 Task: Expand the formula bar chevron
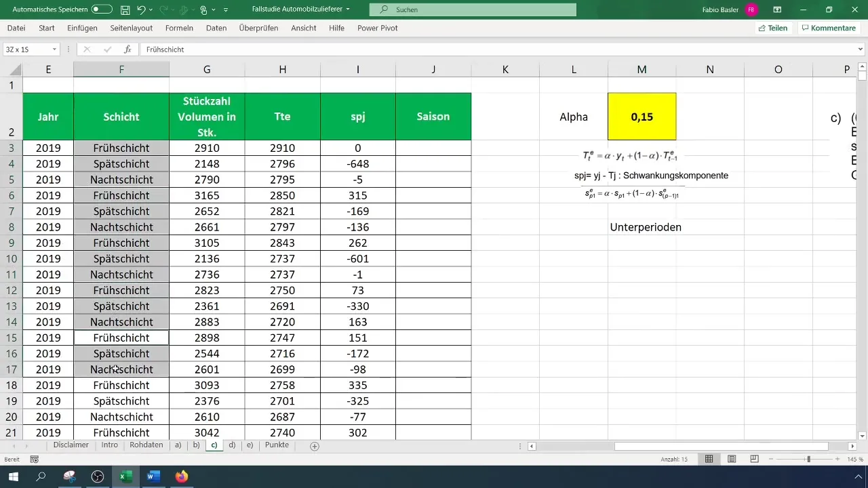pyautogui.click(x=861, y=49)
